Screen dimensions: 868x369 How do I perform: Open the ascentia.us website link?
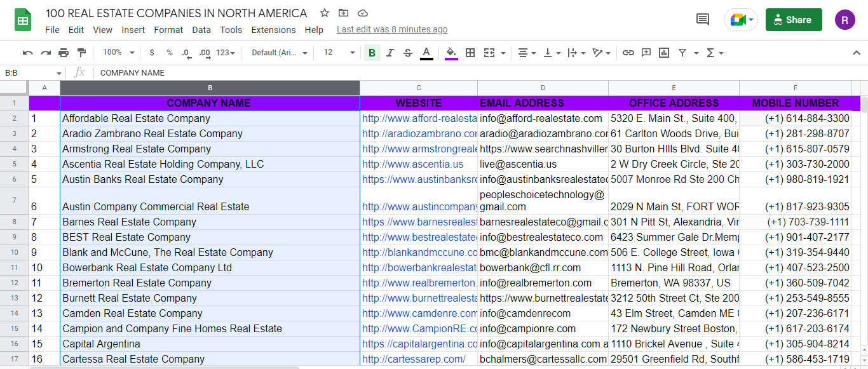click(412, 164)
